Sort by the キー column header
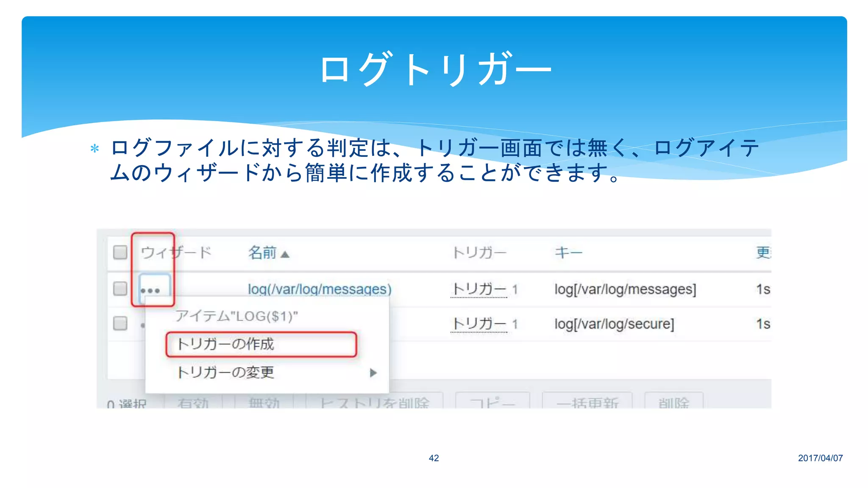Screen dimensions: 868x488 coord(568,252)
